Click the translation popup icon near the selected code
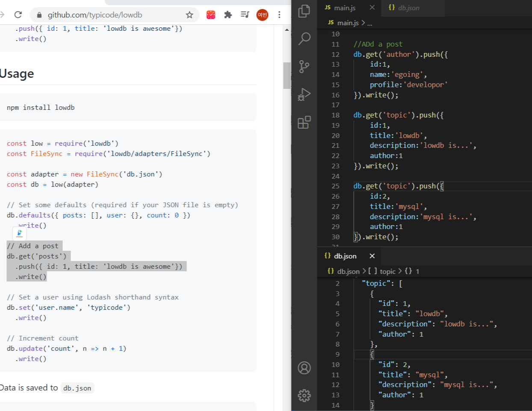 coord(19,233)
